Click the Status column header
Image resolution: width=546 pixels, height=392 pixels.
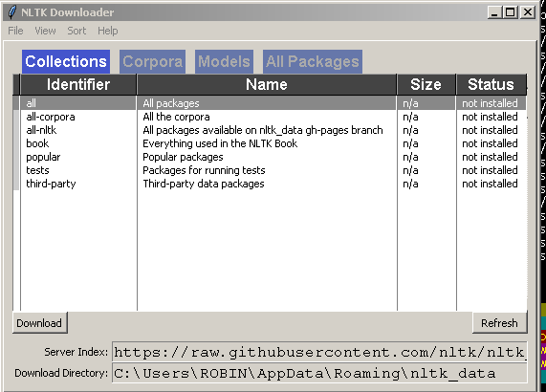tap(491, 84)
